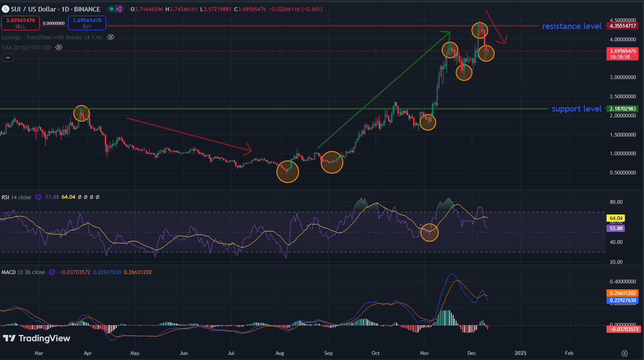Open the SUI / US Dollar symbol title

[55, 9]
